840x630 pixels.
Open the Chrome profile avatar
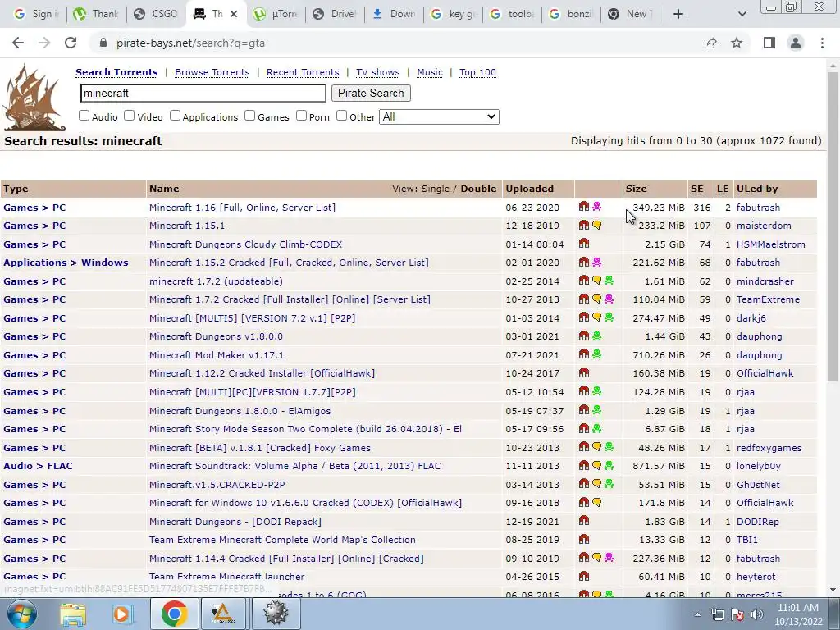[796, 43]
